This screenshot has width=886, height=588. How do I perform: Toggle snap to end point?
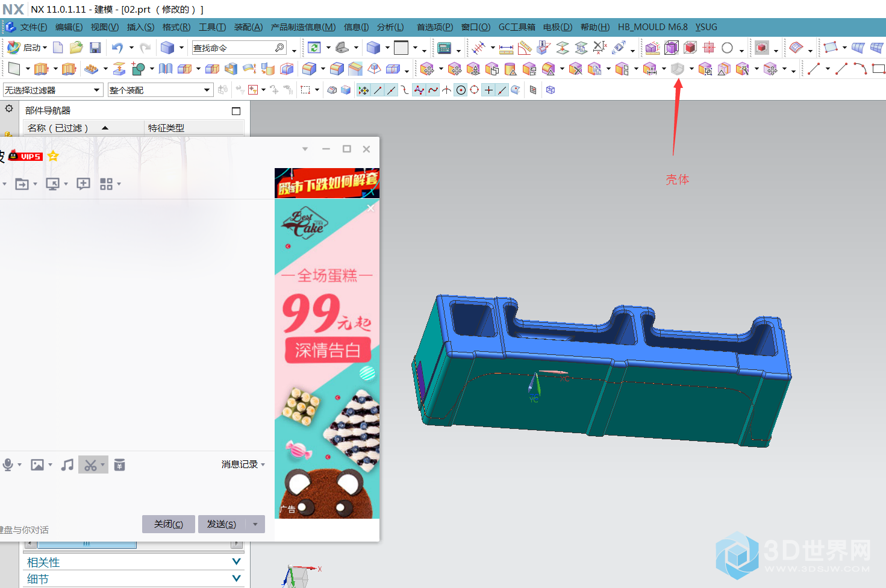tap(378, 90)
